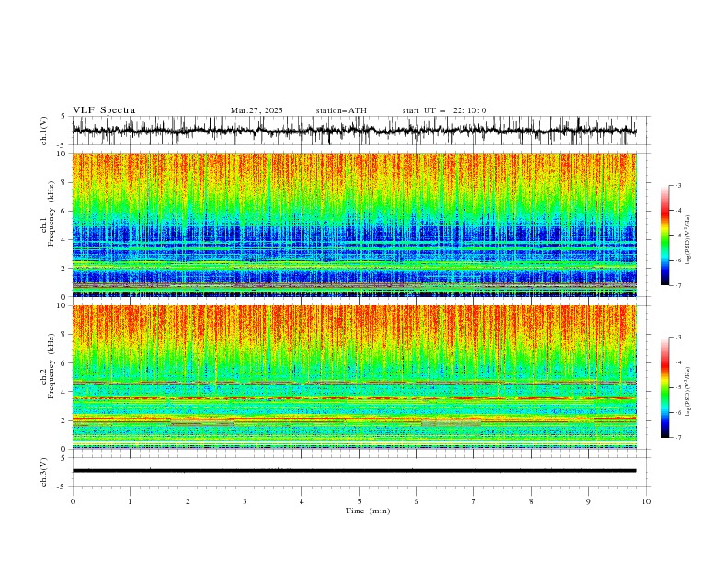The image size is (728, 563).
Task: Click the '-7' tick on lower colorbar
Action: (x=678, y=438)
